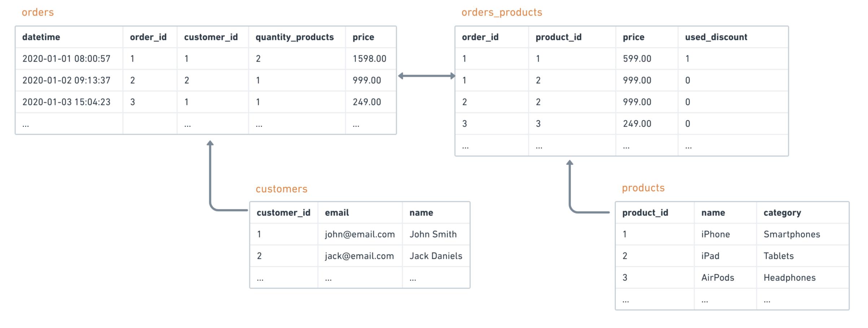This screenshot has height=328, width=868.
Task: Select the orange "products" table title
Action: [x=643, y=188]
